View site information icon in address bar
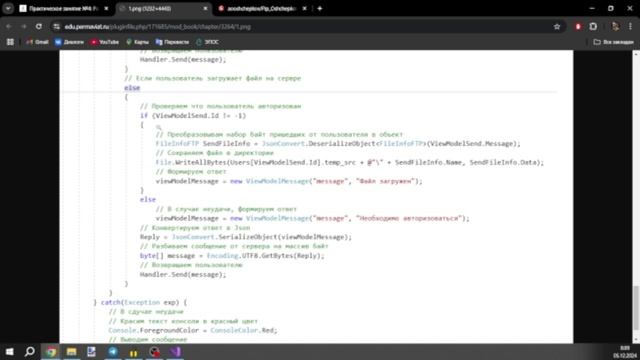The height and width of the screenshot is (360, 640). pos(57,27)
